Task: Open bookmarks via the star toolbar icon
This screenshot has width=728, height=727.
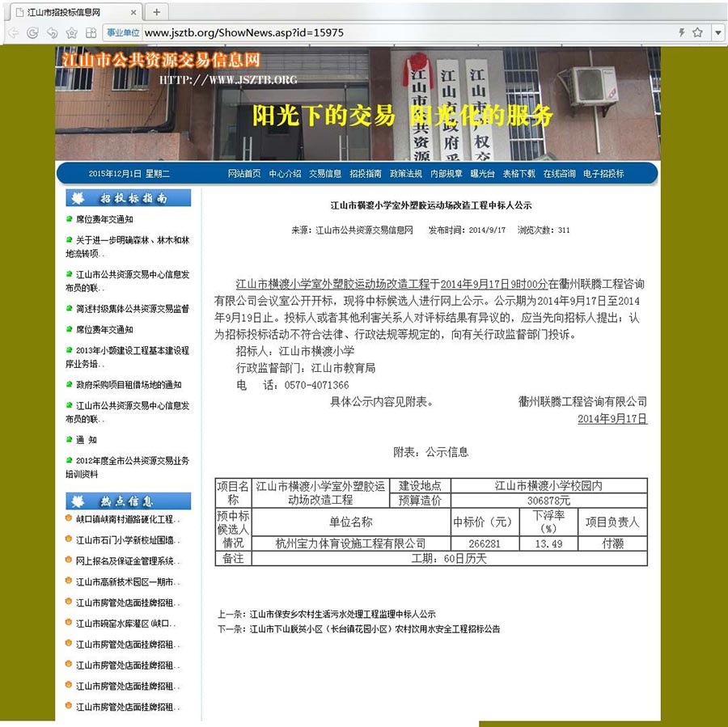Action: pyautogui.click(x=71, y=33)
